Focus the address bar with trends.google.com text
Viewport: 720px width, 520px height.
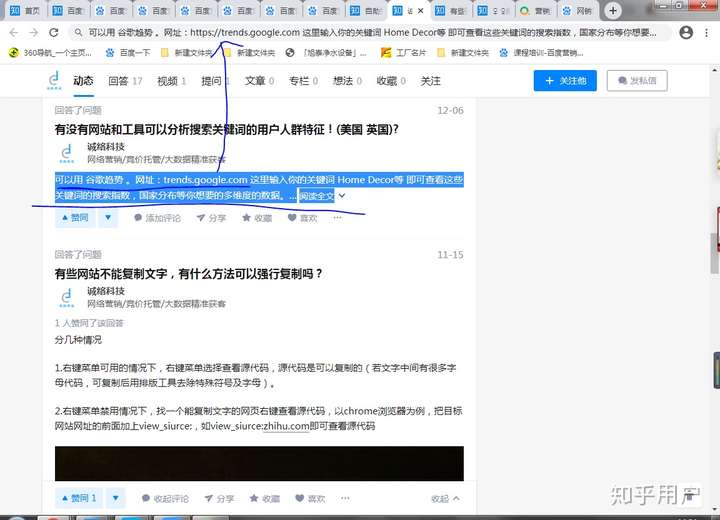coord(372,33)
